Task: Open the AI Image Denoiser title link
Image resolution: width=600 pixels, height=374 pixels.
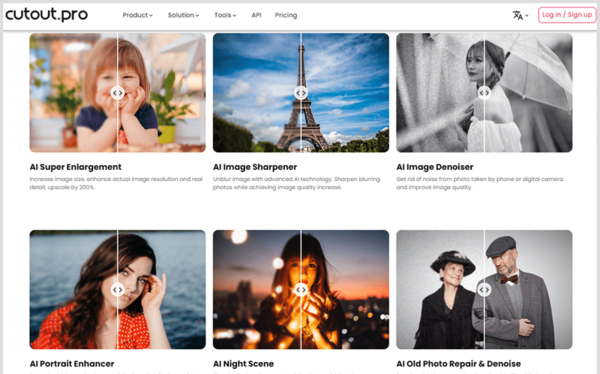Action: [435, 167]
